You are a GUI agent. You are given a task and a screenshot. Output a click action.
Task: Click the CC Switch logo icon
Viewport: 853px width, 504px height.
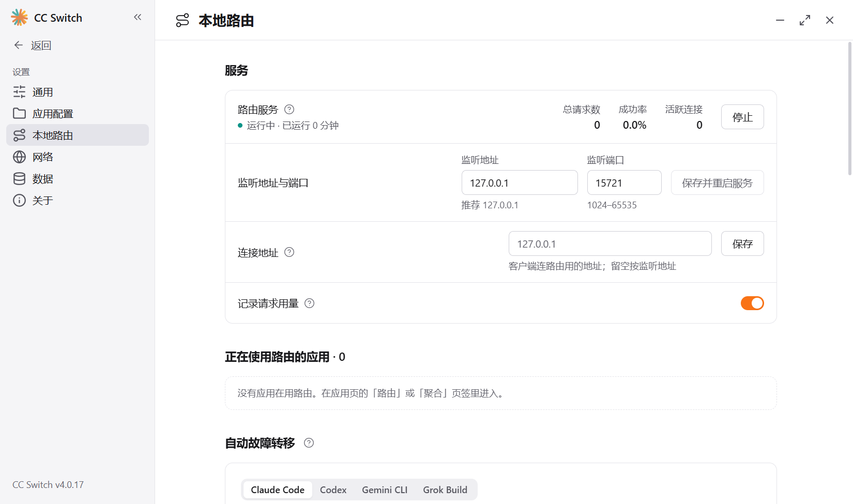pos(20,18)
